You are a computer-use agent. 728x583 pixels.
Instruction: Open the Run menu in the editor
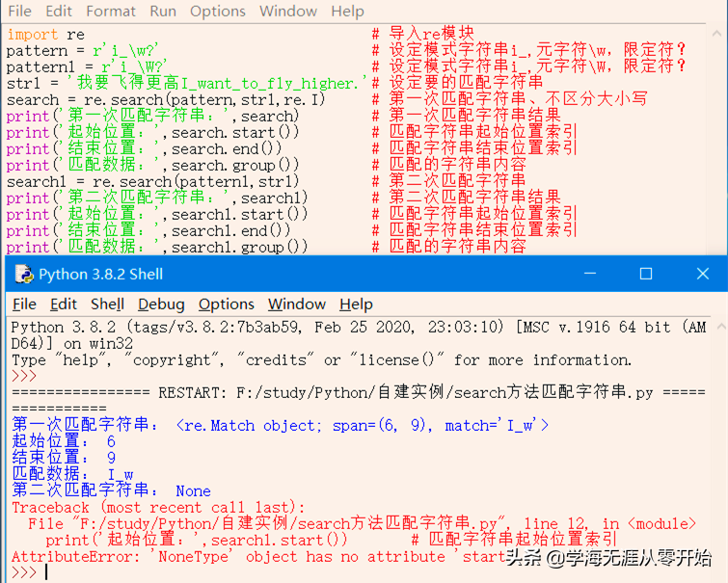tap(163, 11)
